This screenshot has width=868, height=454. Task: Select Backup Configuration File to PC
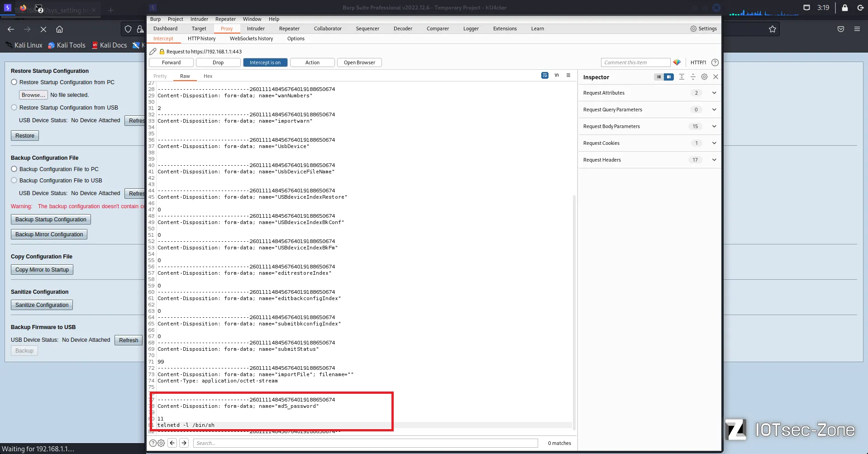click(14, 169)
